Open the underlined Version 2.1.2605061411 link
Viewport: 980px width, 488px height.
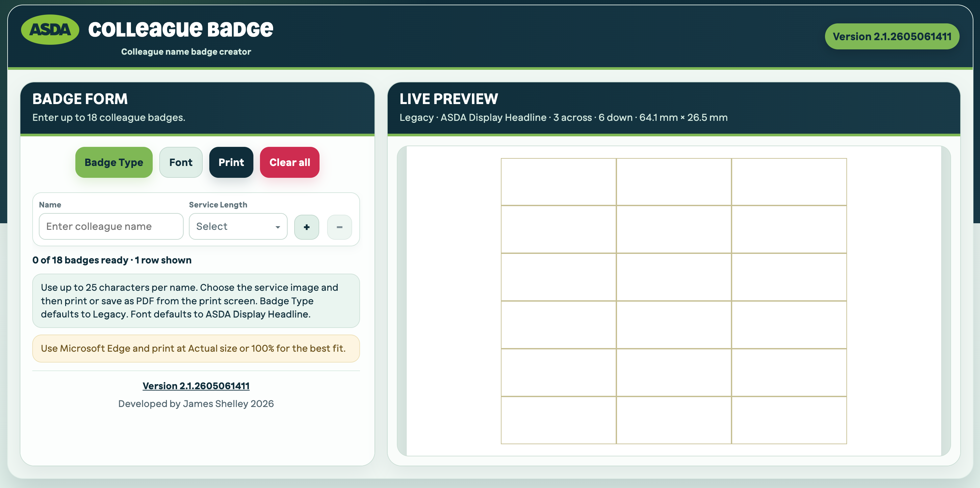[196, 386]
